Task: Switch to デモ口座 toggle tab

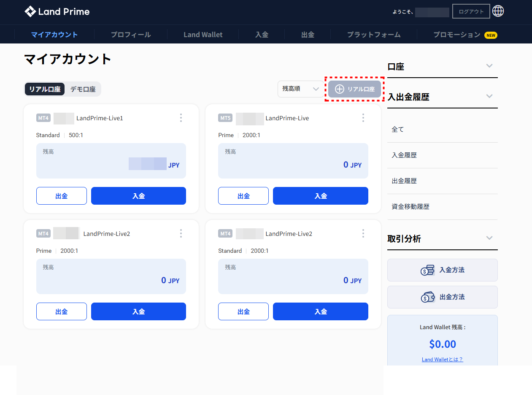Action: point(83,89)
